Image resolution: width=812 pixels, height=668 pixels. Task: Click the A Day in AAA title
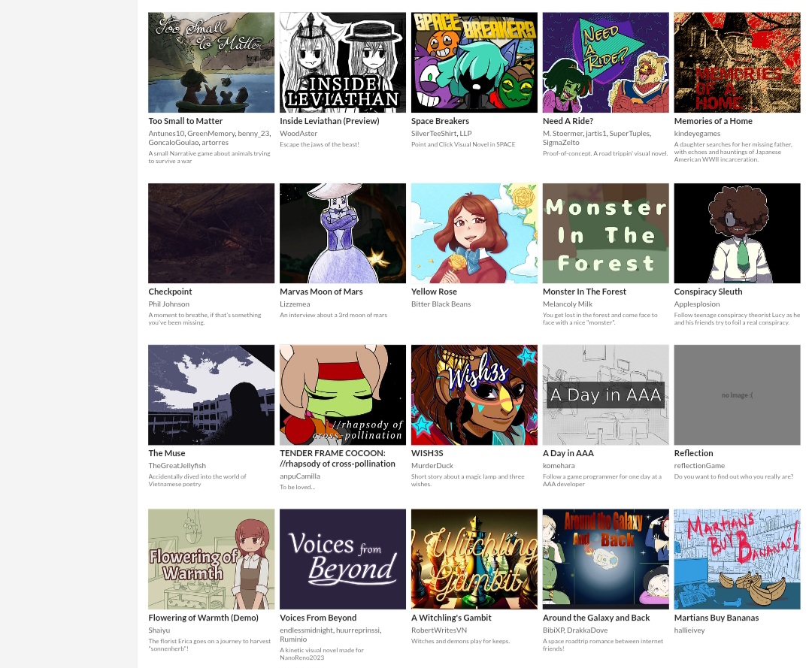[x=568, y=453]
